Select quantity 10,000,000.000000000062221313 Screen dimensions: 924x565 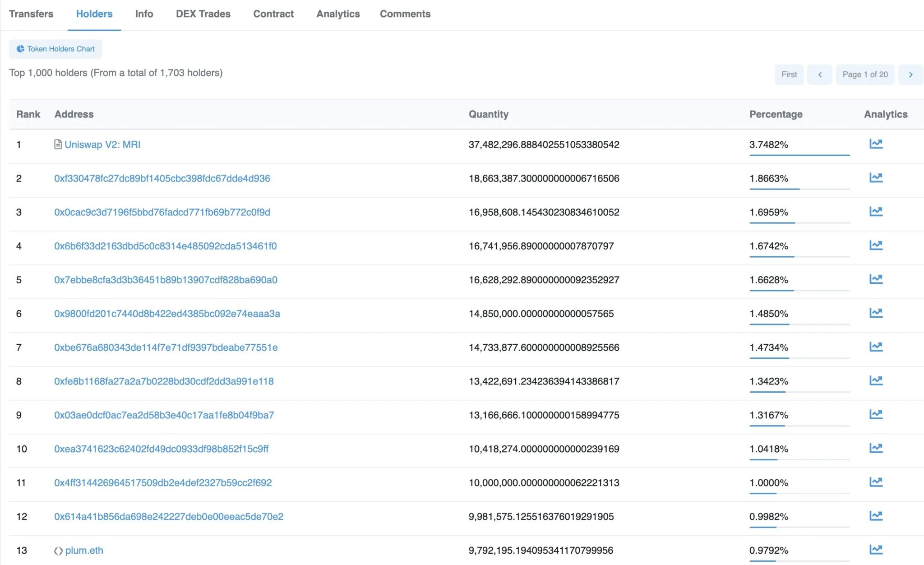click(544, 483)
